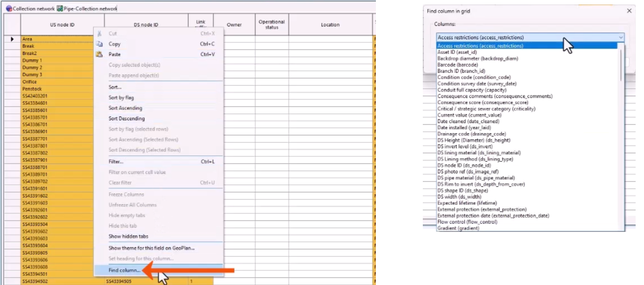Select the row marker arrow for Area row
The image size is (644, 285).
pos(12,39)
